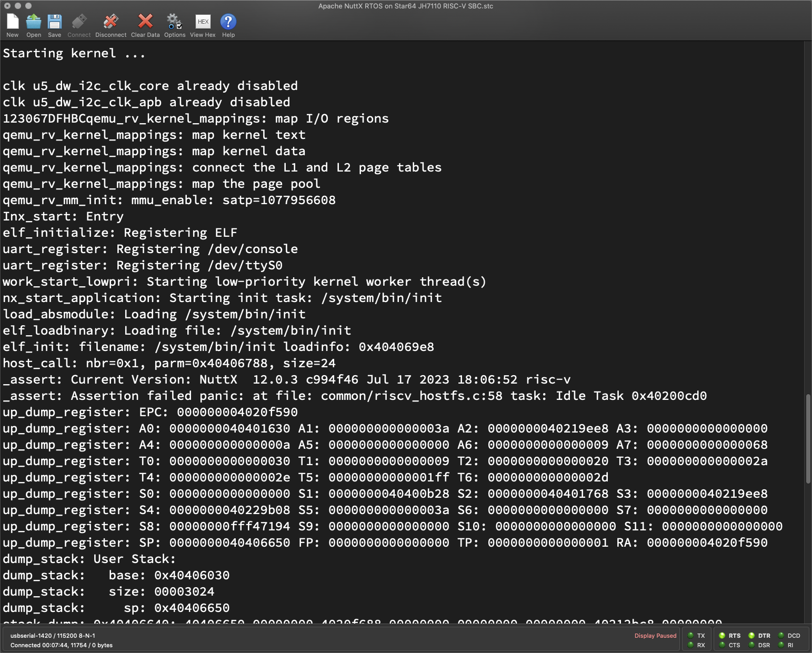Open the connection Options
This screenshot has height=653, width=812.
pos(174,24)
